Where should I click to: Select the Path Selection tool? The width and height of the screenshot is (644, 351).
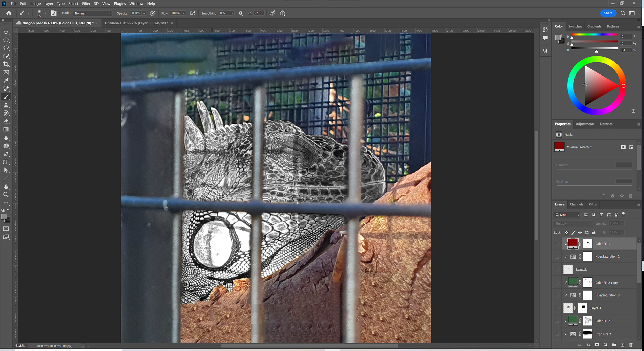[x=6, y=170]
